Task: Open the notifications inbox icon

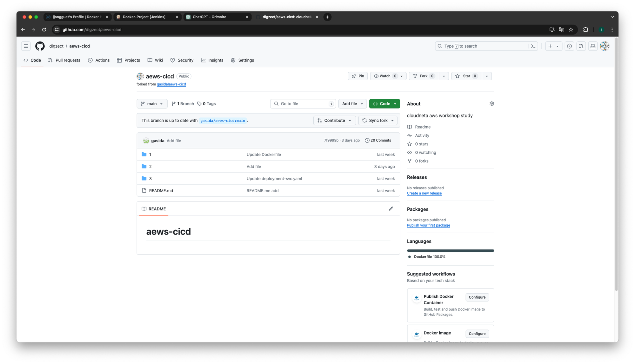Action: point(593,46)
